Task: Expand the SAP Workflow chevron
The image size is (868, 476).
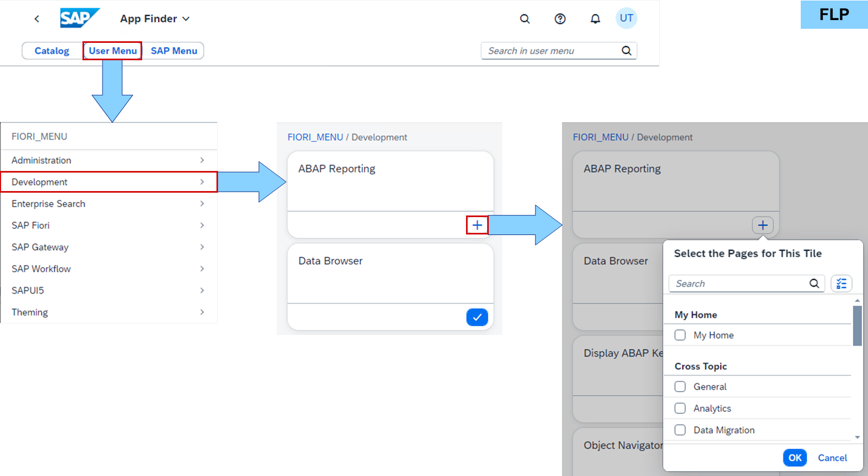Action: click(202, 269)
